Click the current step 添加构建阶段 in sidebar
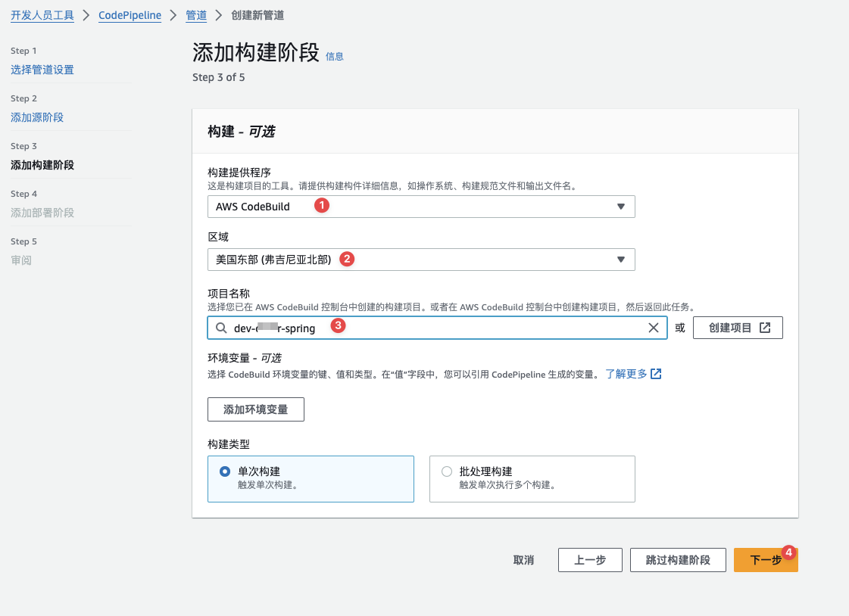Screen dimensions: 849x616 (42, 165)
